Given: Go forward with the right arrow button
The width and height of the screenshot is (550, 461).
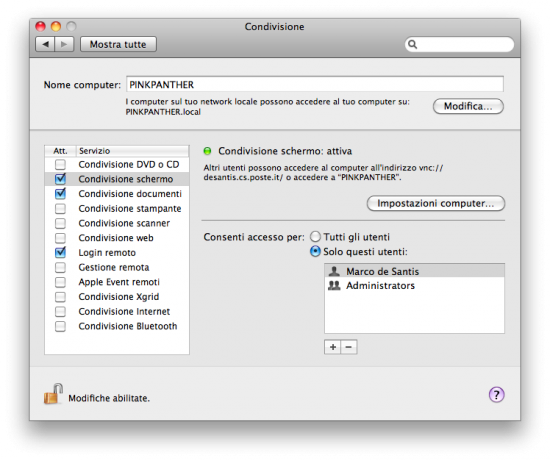Looking at the screenshot, I should click(x=64, y=44).
